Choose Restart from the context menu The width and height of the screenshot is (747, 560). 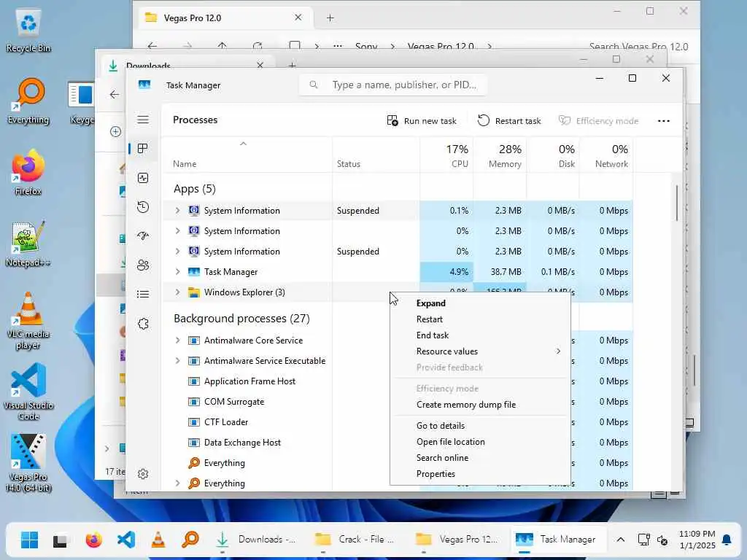tap(480, 319)
